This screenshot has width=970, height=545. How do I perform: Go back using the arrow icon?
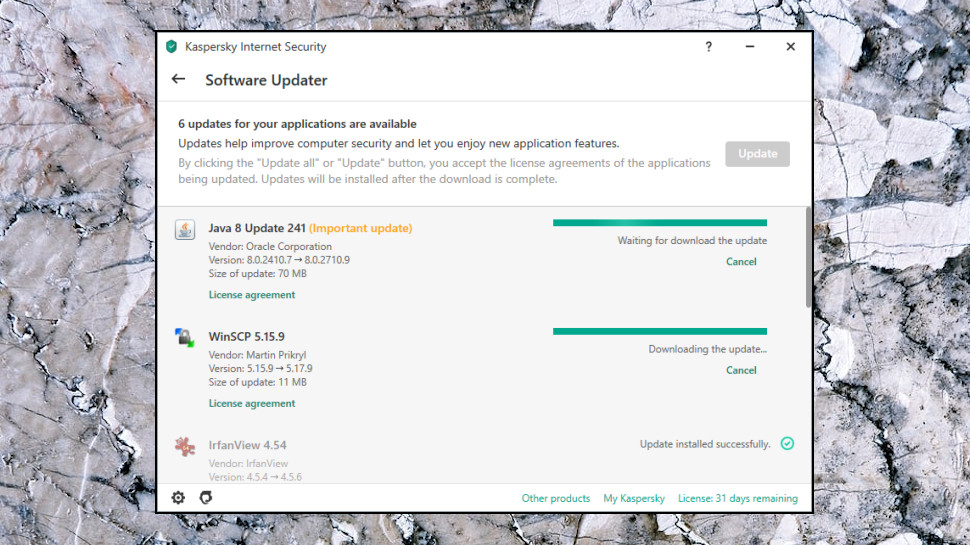[178, 79]
